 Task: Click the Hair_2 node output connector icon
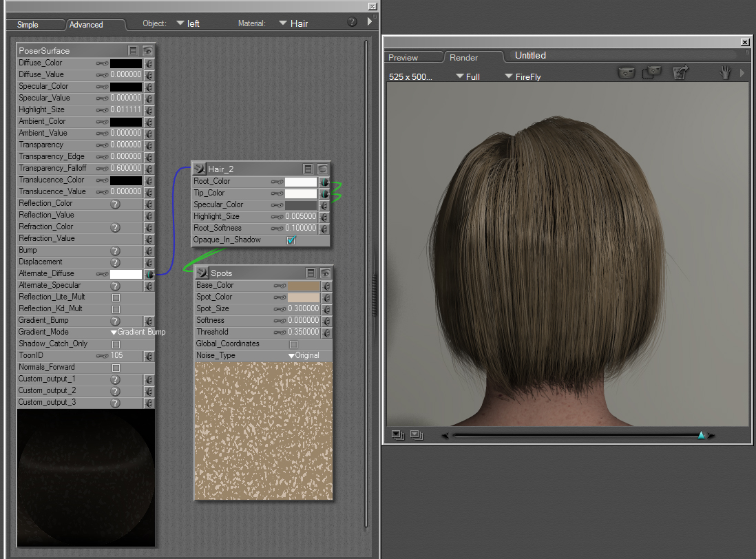point(199,169)
